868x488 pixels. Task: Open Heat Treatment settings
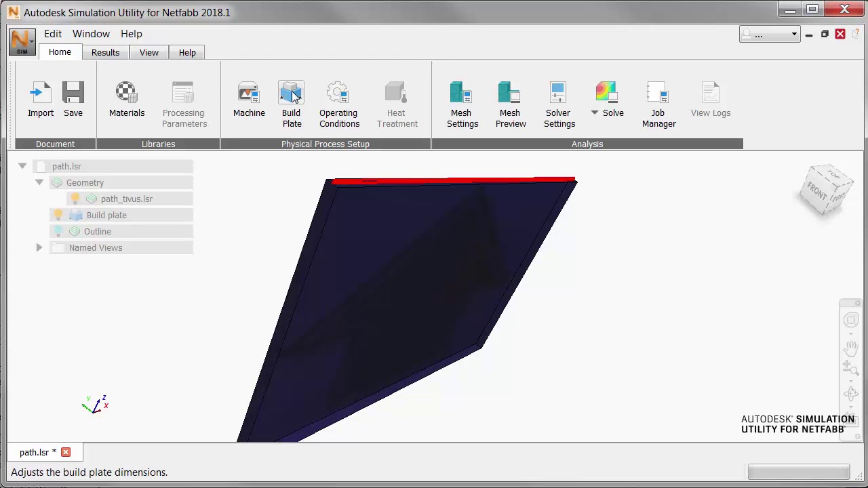pyautogui.click(x=397, y=105)
